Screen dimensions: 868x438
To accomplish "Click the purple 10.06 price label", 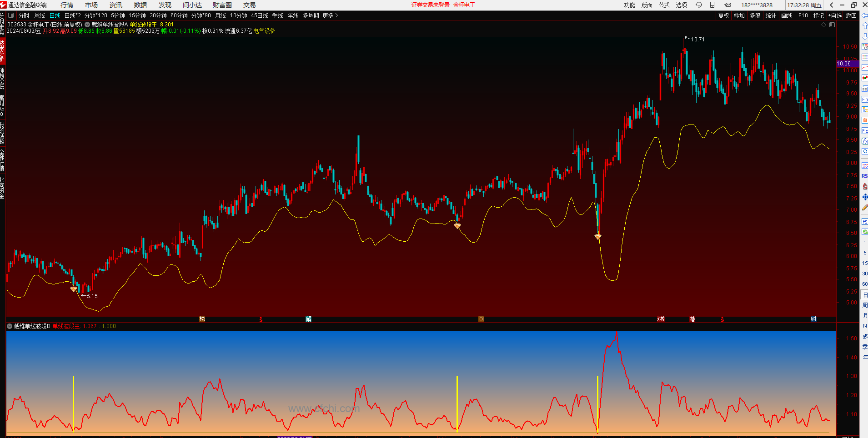I will pos(848,64).
